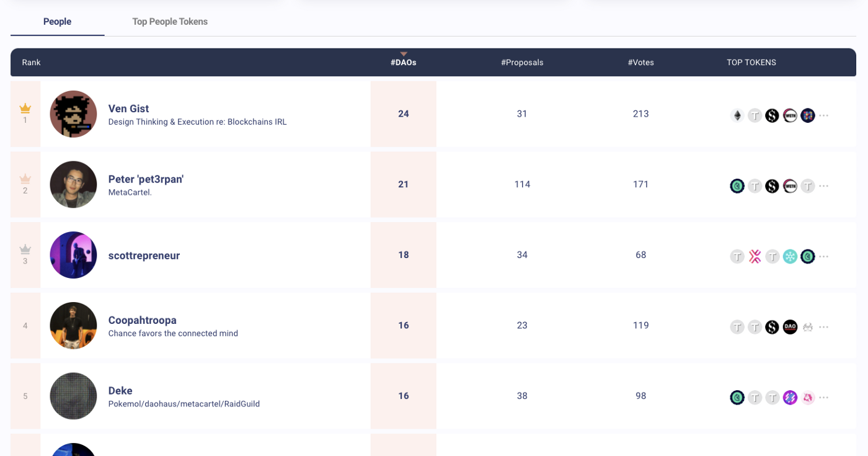Viewport: 868px width, 456px height.
Task: Show more tokens for Ven Gist
Action: click(824, 115)
